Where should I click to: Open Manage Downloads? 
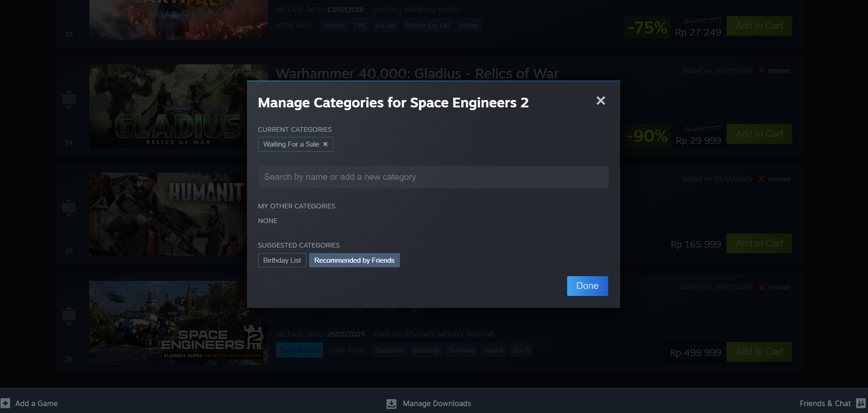coord(437,403)
